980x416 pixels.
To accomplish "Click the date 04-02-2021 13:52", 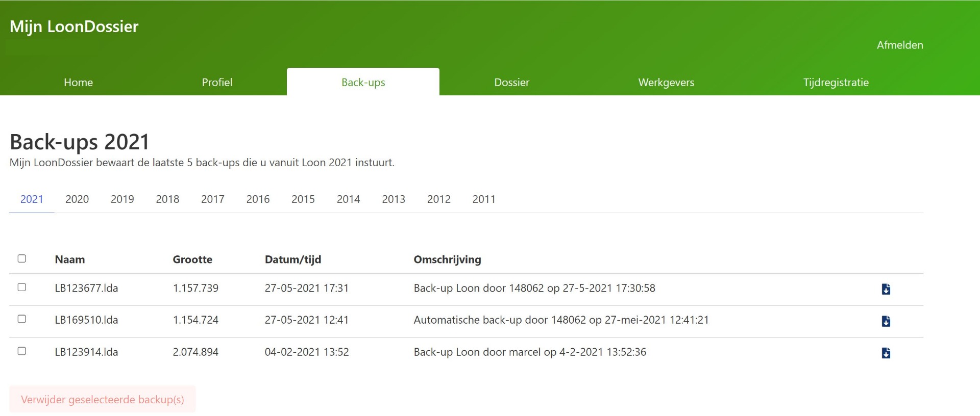I will pyautogui.click(x=307, y=352).
